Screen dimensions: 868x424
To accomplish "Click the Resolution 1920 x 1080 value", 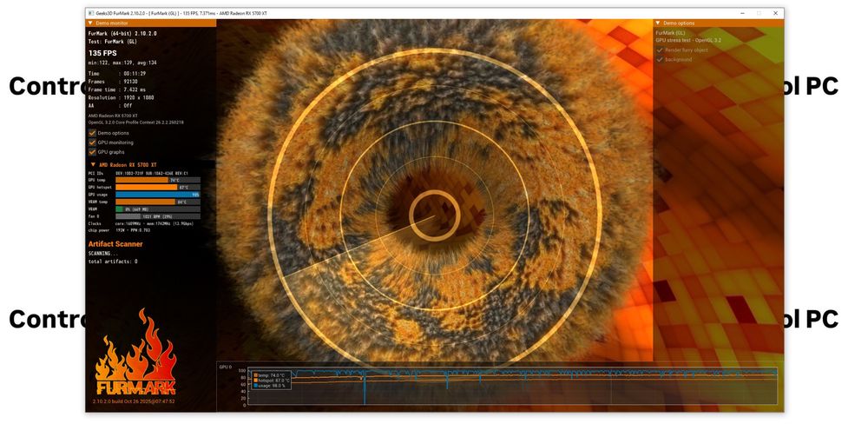I will pyautogui.click(x=138, y=97).
